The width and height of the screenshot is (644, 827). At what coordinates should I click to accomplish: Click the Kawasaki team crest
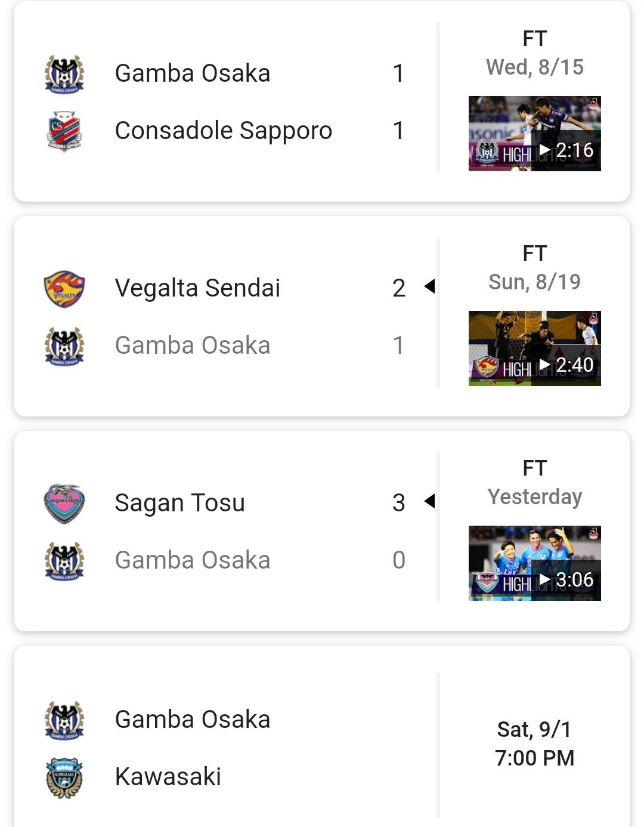tap(64, 777)
